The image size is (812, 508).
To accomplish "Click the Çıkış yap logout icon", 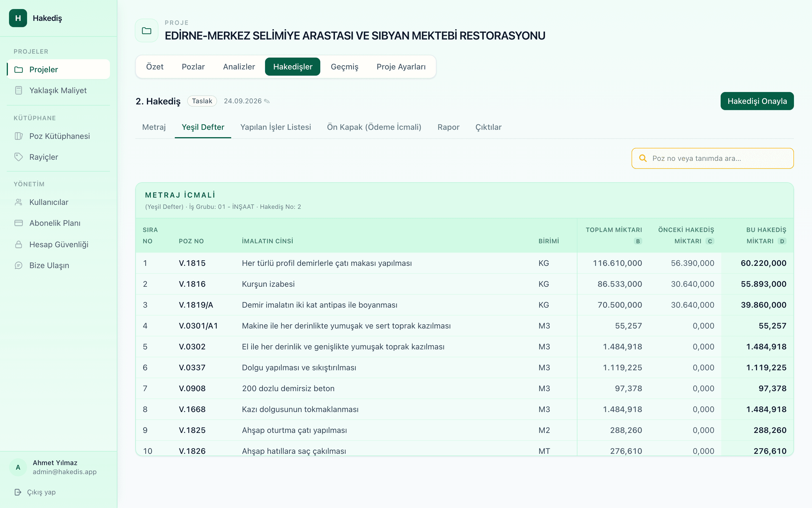I will [18, 492].
